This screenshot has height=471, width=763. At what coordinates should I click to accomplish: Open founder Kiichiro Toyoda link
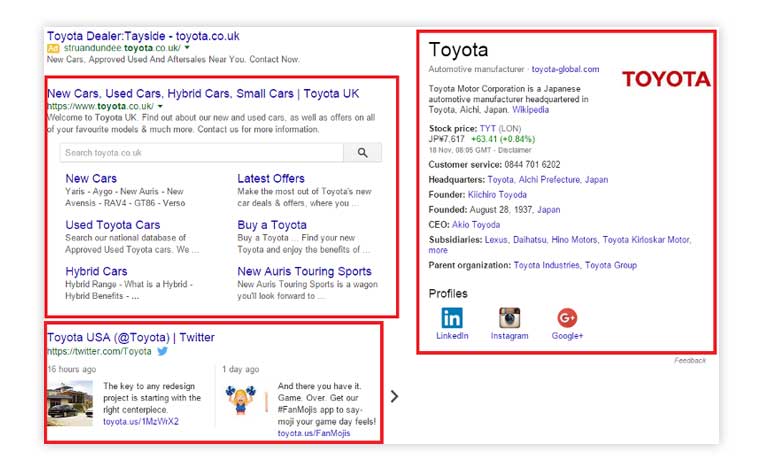[x=497, y=195]
